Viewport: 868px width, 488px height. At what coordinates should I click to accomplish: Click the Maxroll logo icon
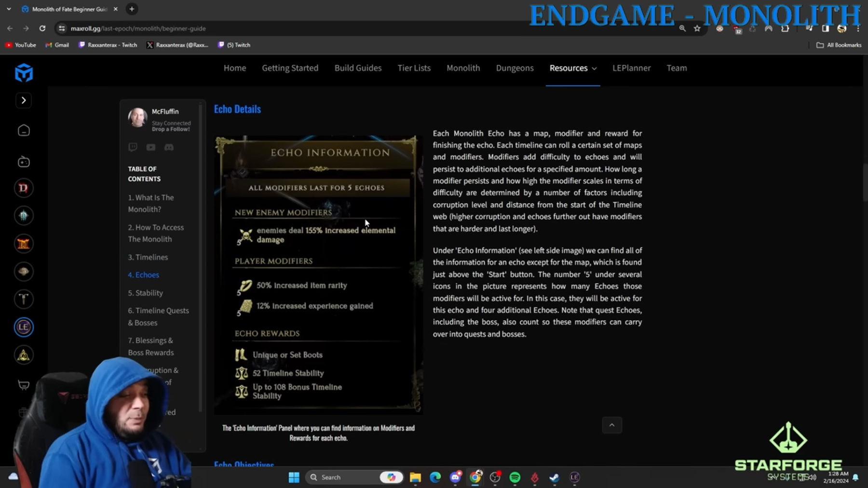point(24,73)
